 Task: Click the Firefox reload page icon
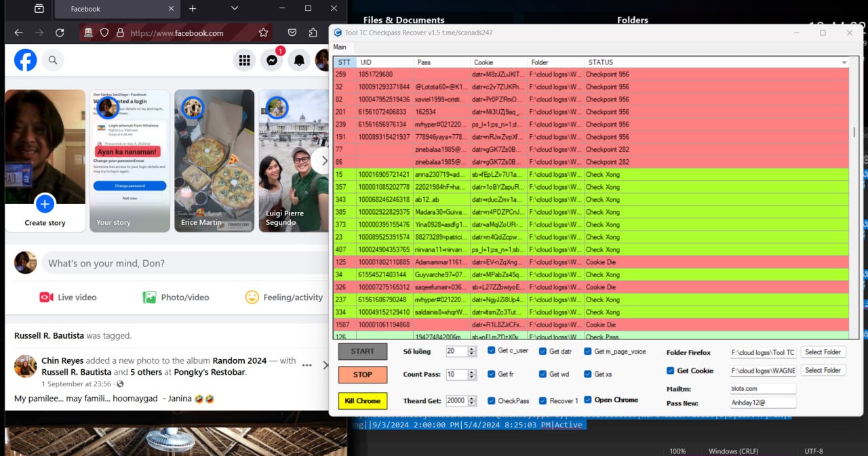tap(60, 33)
